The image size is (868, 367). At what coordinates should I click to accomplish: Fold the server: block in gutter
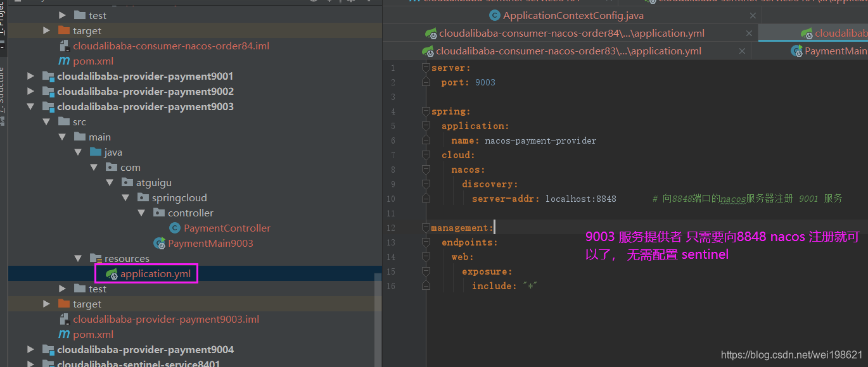point(426,68)
